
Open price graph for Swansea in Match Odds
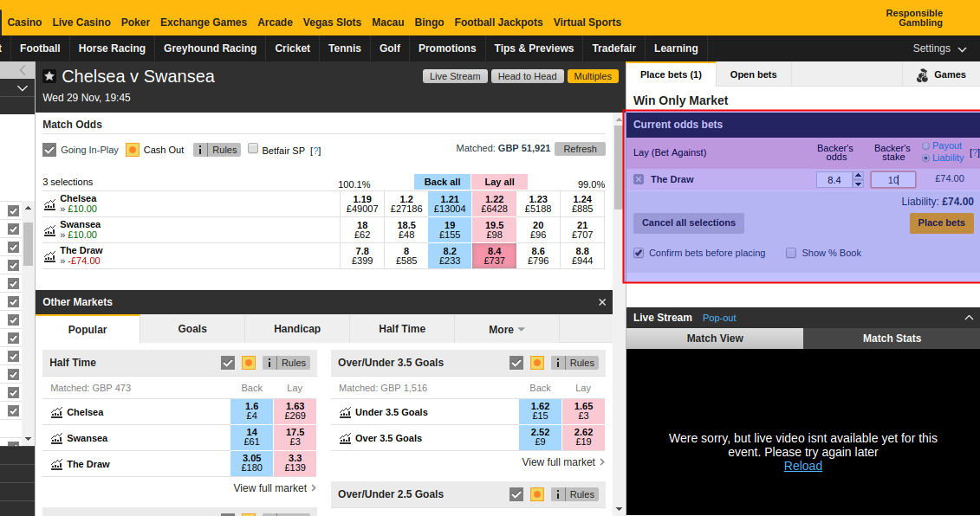click(50, 230)
